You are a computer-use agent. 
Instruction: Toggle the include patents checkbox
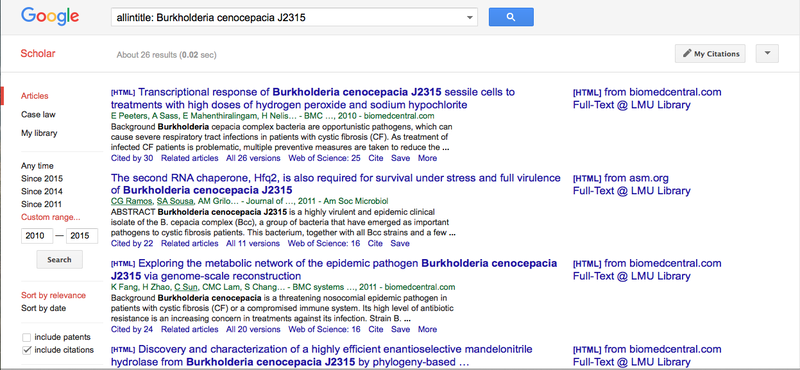click(27, 337)
